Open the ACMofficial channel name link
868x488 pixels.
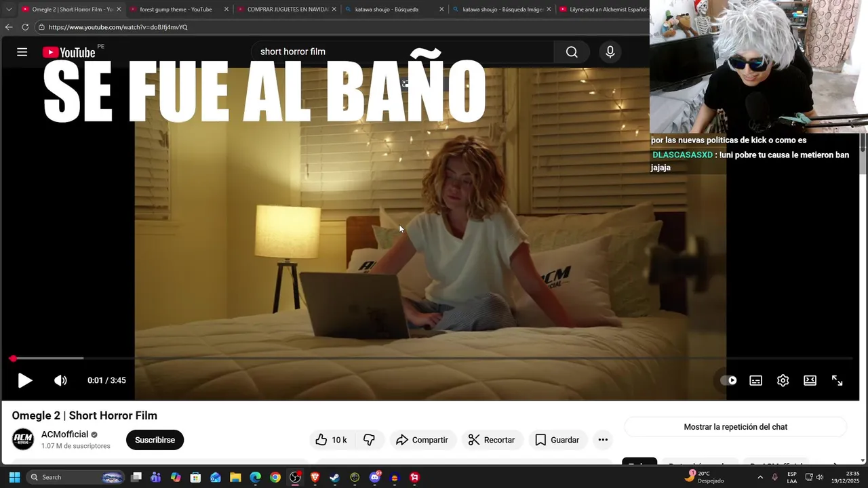pyautogui.click(x=65, y=434)
